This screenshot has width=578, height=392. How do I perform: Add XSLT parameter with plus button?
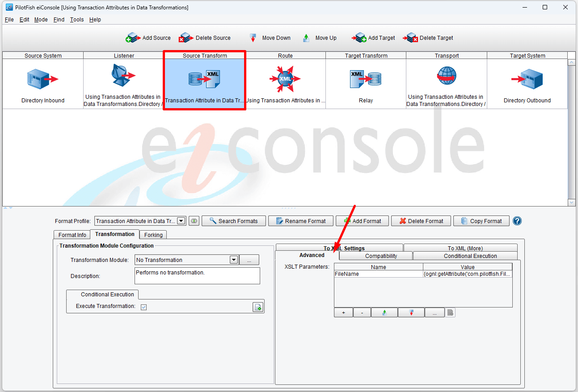[343, 312]
